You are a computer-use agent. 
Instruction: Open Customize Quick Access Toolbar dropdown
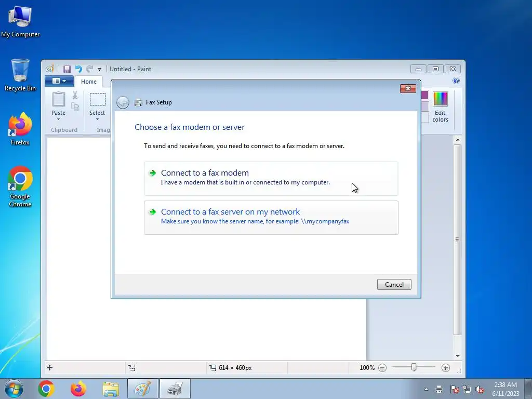point(99,69)
